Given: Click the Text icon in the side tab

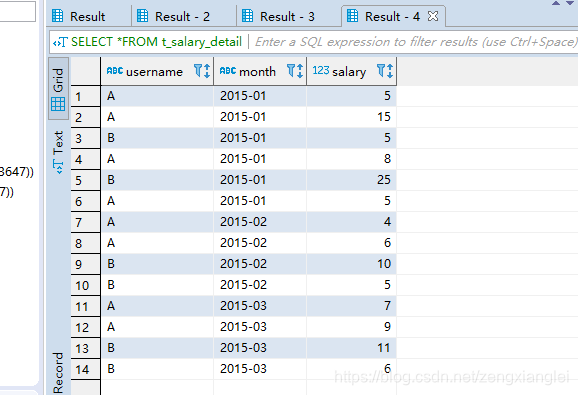Looking at the screenshot, I should (x=58, y=167).
